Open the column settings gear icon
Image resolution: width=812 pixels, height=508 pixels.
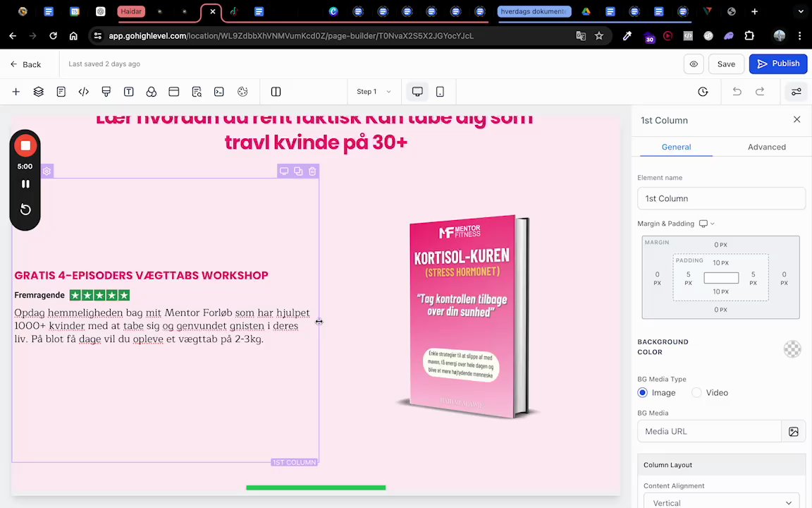[x=47, y=171]
